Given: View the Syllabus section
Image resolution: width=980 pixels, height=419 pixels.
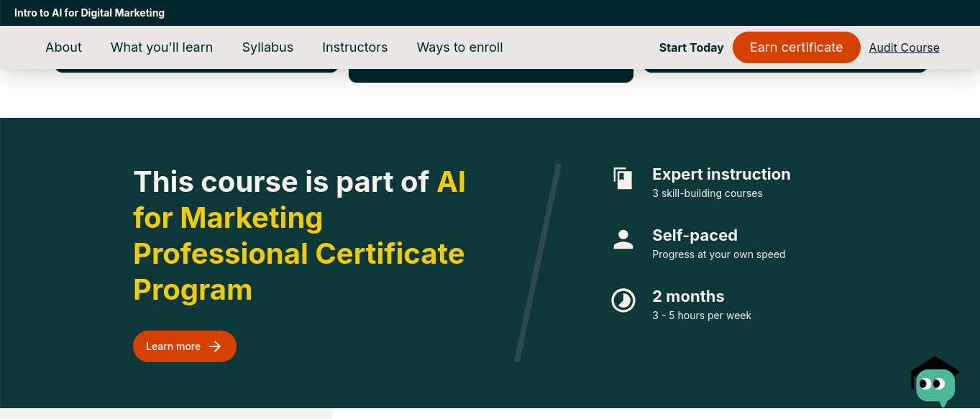Looking at the screenshot, I should [x=267, y=47].
